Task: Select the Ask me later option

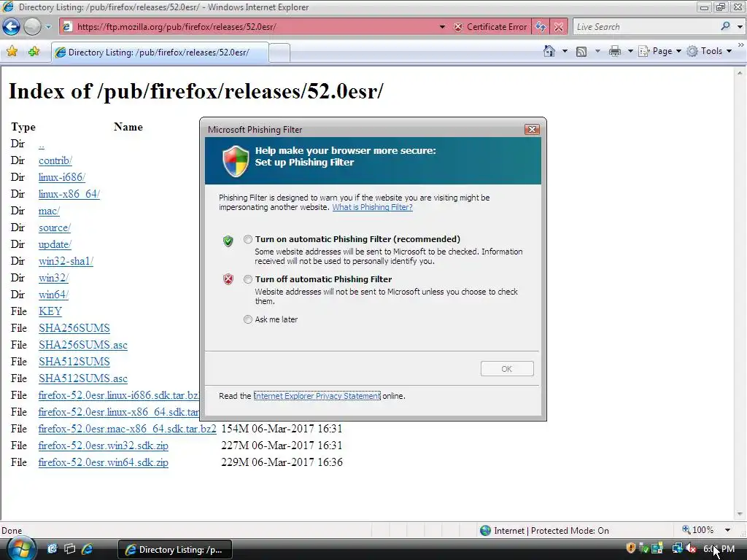Action: [248, 319]
